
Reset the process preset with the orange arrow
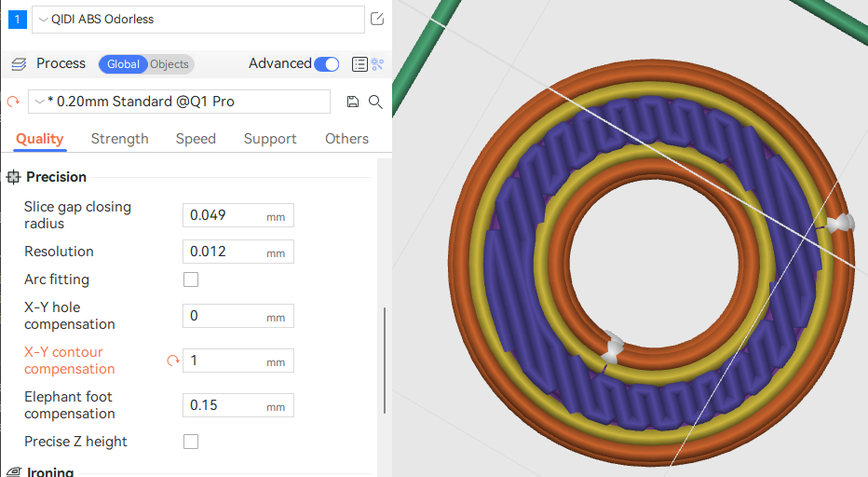[x=13, y=102]
